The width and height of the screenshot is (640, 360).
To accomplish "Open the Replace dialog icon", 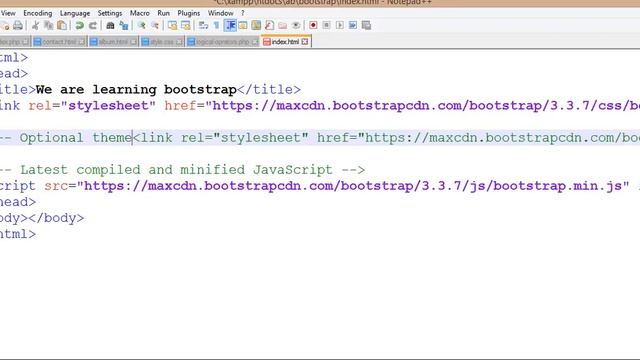I will tap(124, 25).
